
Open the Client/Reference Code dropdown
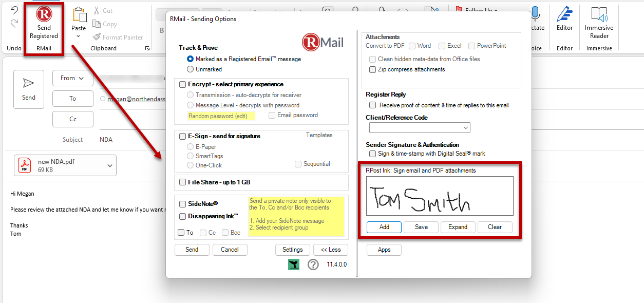point(465,127)
